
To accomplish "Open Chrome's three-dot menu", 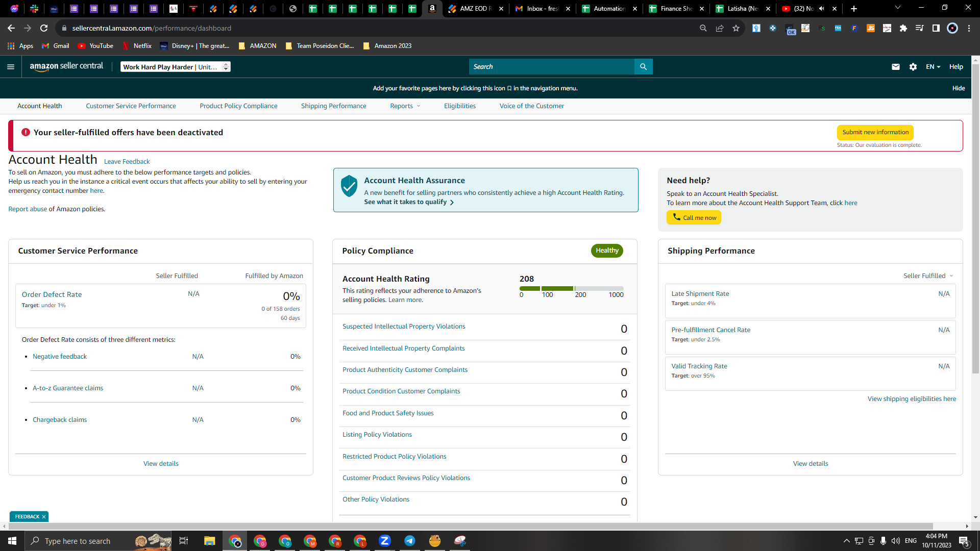I will (x=969, y=28).
